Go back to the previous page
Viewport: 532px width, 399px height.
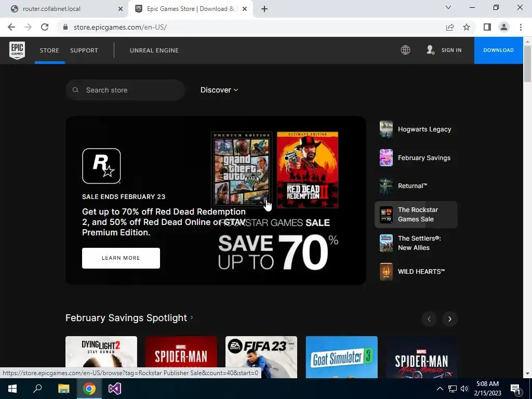pyautogui.click(x=11, y=27)
